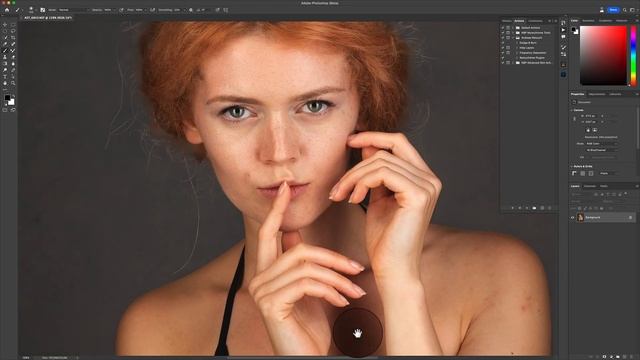
Task: Expand the Frequency Separation action
Action: click(517, 53)
